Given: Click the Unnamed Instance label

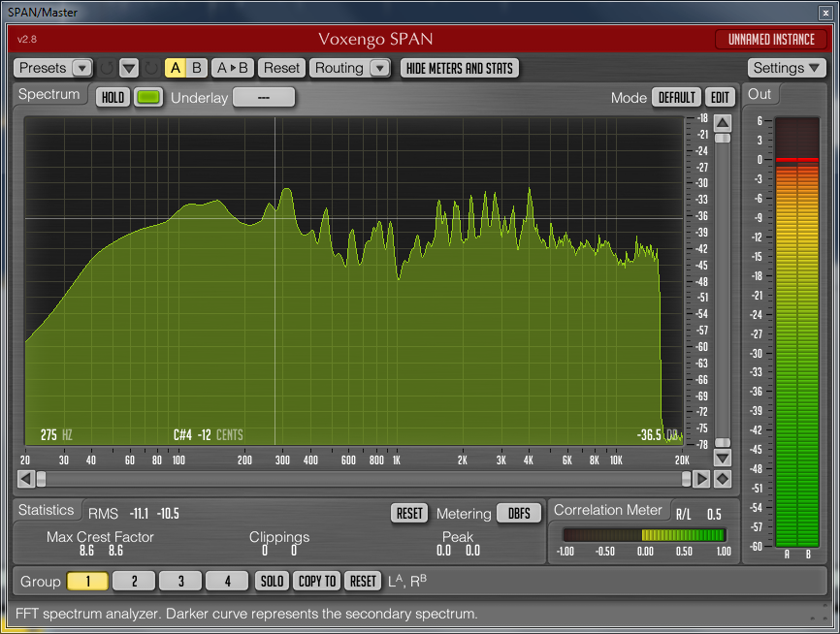Looking at the screenshot, I should (771, 39).
